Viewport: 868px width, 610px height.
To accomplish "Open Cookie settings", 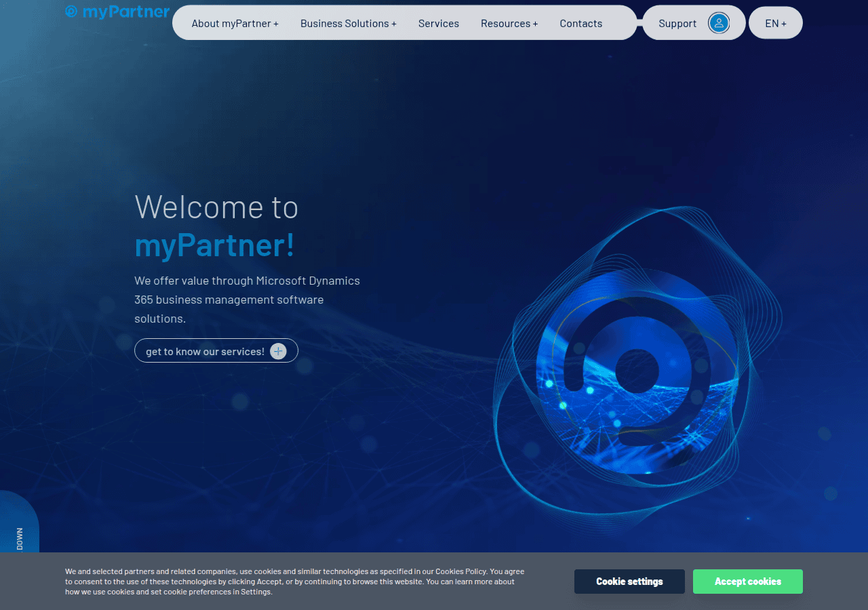I will (629, 582).
